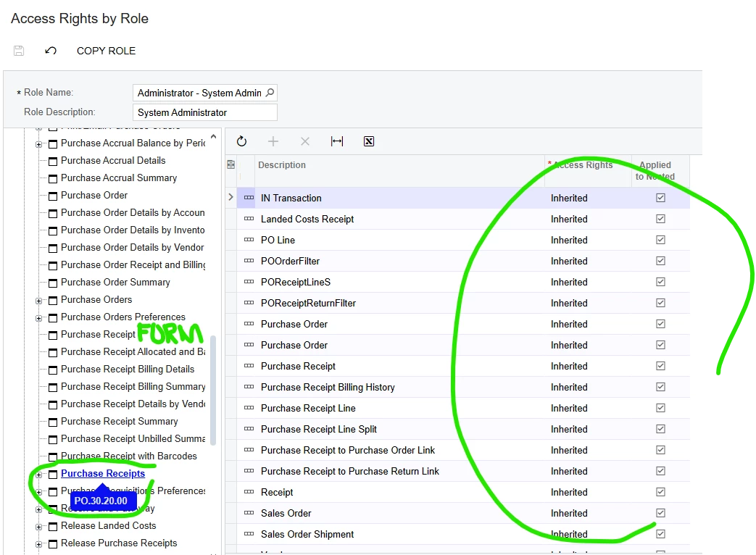The image size is (756, 555).
Task: Click the row selector arrow for IN Transaction
Action: point(230,197)
